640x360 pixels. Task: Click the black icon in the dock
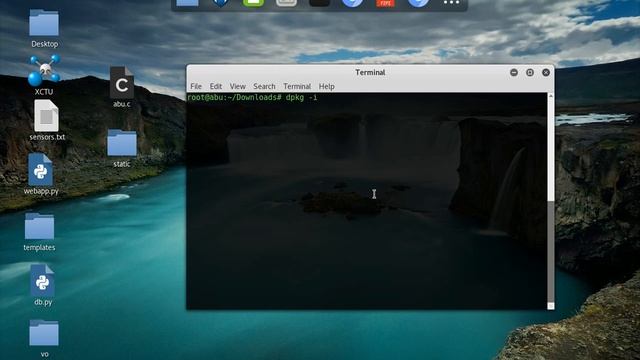coord(319,3)
